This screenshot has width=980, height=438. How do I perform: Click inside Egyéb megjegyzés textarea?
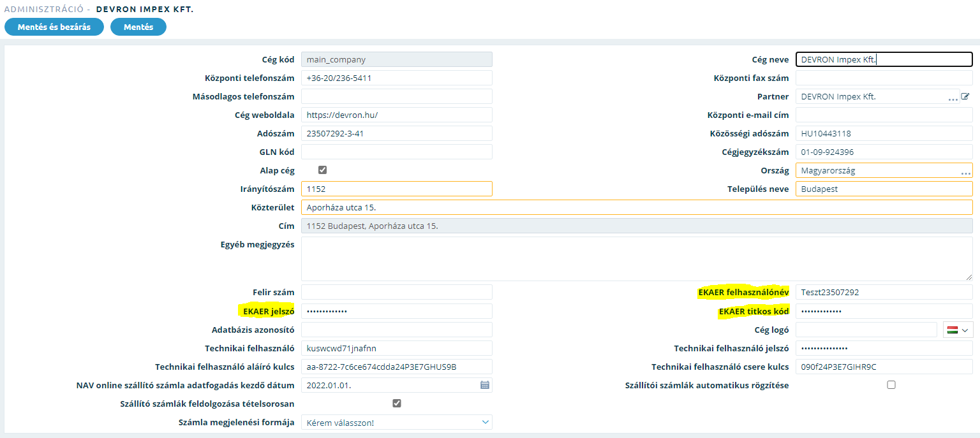pos(637,259)
